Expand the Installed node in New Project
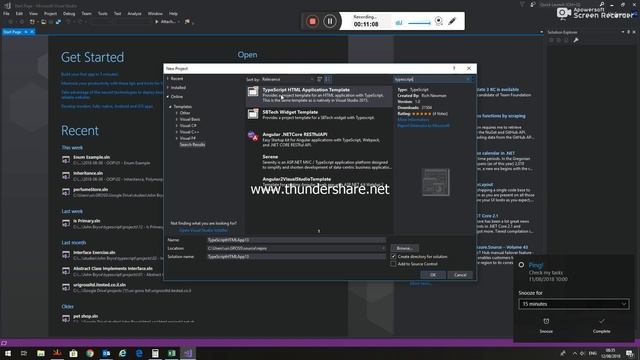This screenshot has height=360, width=640. 168,87
